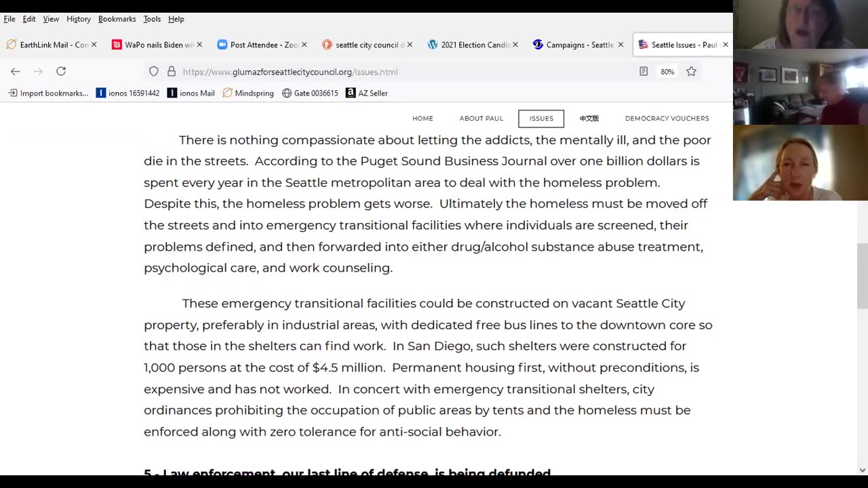Click the seattle city council tab favicon
Screen dimensions: 868x488
pos(327,45)
